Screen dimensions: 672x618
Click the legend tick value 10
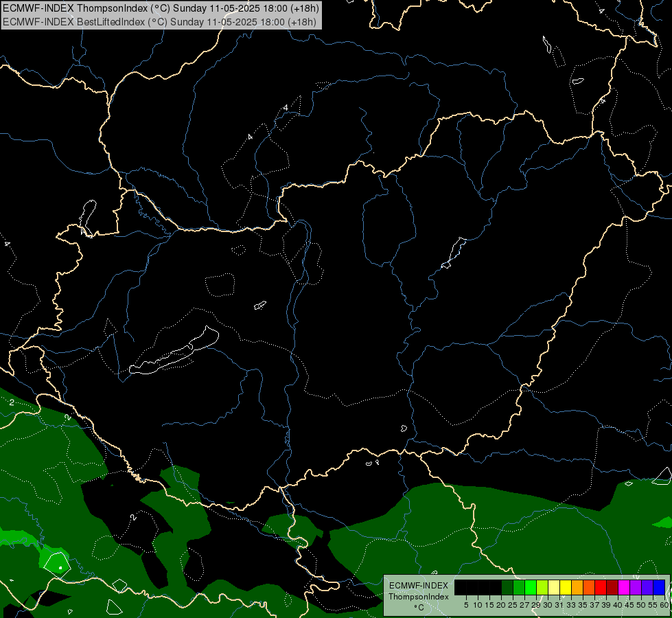pos(478,605)
